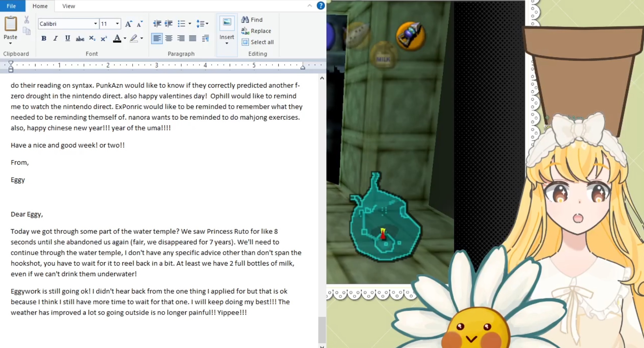Screen dimensions: 644x348
Task: Open the Calibri font family dropdown
Action: [x=95, y=24]
